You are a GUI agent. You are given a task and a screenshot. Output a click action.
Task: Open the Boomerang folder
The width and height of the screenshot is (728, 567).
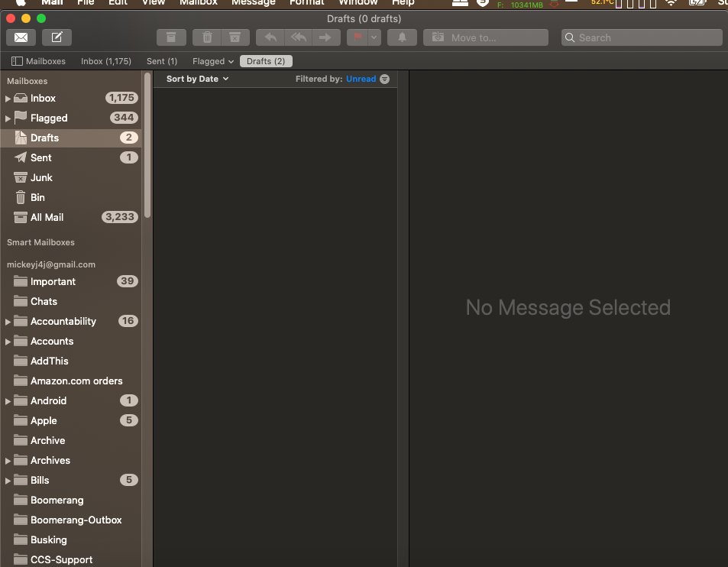point(71,500)
